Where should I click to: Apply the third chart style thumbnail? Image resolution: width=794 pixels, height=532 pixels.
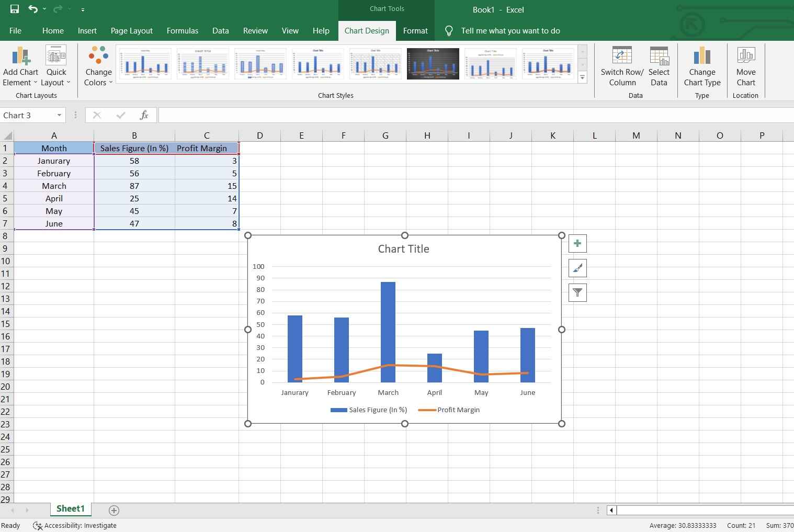pyautogui.click(x=260, y=64)
